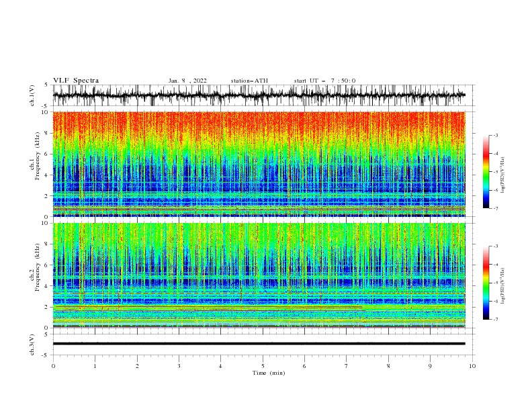The height and width of the screenshot is (411, 532).
Task: Select the "Jan. 8 , 2022" date text
Action: pos(187,81)
